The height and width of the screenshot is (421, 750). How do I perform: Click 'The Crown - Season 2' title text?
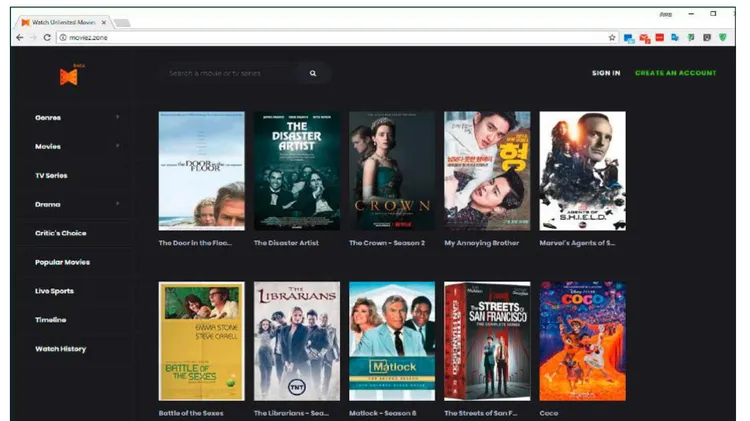coord(387,243)
